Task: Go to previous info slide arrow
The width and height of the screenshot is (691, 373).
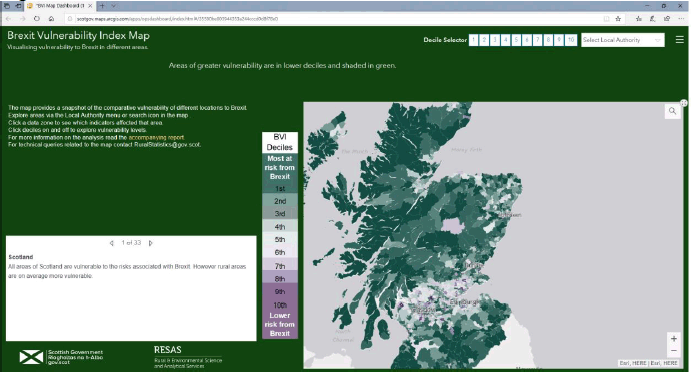Action: [x=111, y=243]
